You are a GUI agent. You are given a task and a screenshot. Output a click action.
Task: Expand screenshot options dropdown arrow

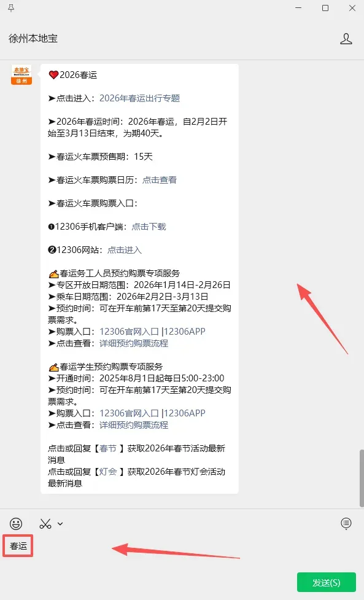point(60,523)
